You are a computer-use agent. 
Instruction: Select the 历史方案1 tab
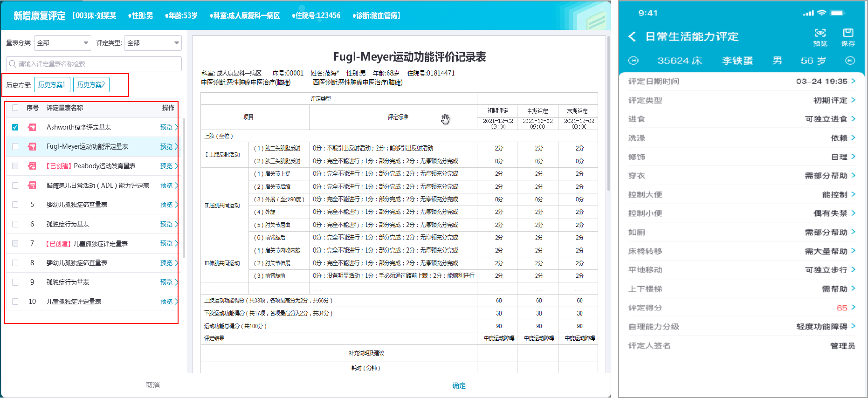pyautogui.click(x=52, y=85)
